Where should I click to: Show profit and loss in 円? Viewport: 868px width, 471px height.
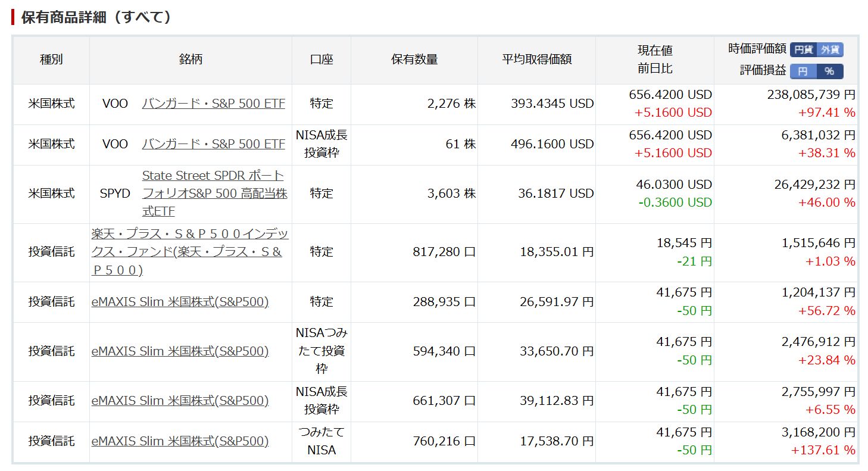(803, 71)
